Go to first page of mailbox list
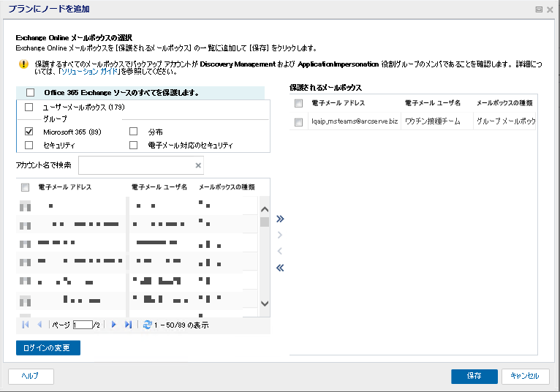Viewport: 560px width, 392px height. 26,325
